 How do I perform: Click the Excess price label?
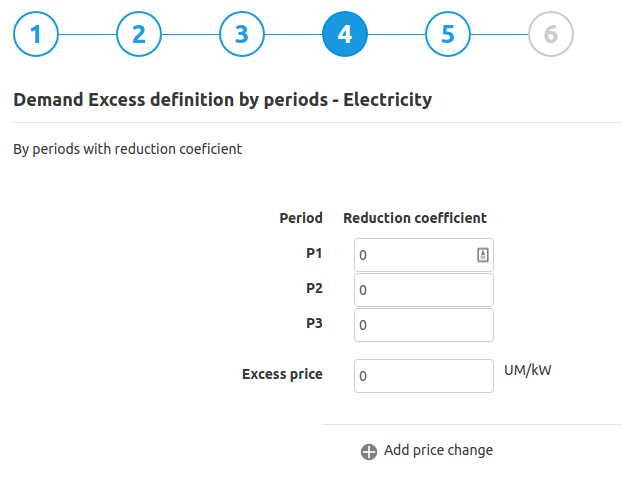tap(282, 374)
